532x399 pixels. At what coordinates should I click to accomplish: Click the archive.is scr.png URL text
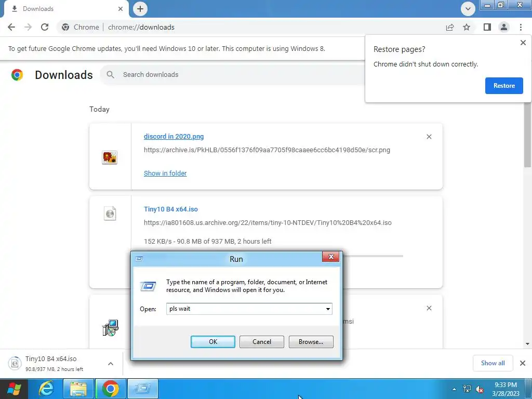click(x=267, y=150)
